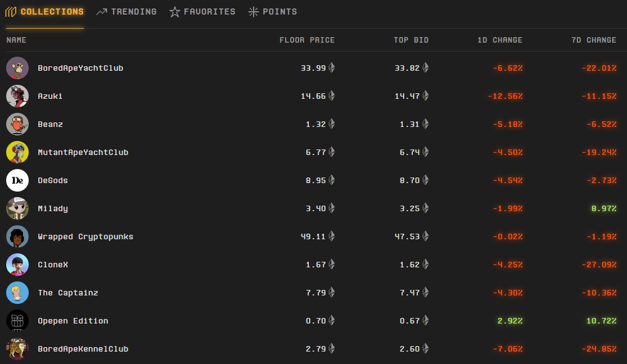
Task: Click the ETH icon beside bid 8.70
Action: [x=426, y=180]
